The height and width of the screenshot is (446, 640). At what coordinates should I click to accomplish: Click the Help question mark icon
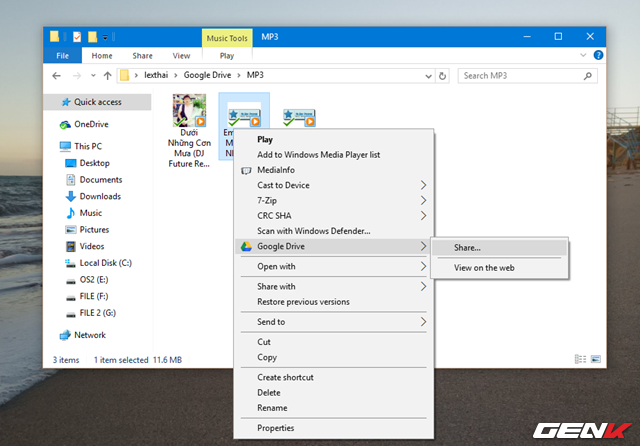tap(598, 56)
